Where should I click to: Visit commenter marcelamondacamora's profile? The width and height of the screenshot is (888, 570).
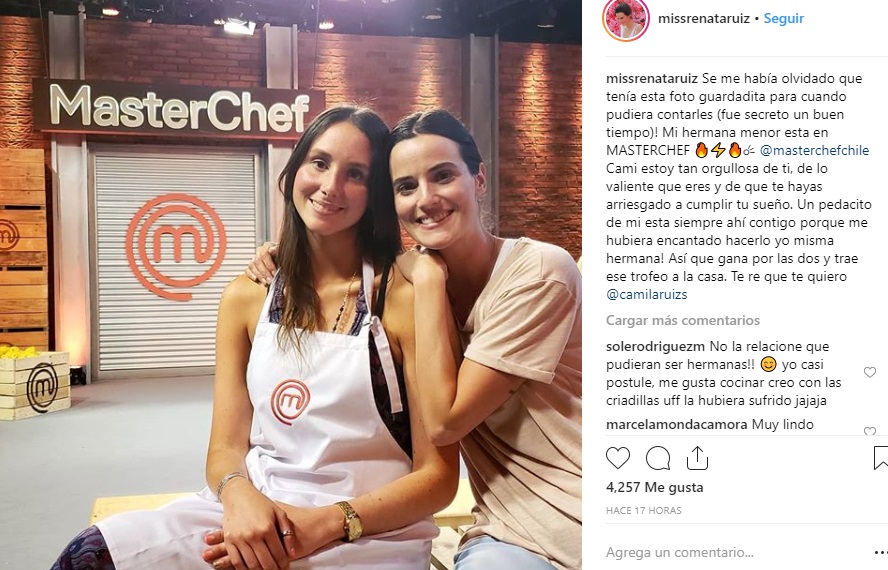pyautogui.click(x=677, y=424)
